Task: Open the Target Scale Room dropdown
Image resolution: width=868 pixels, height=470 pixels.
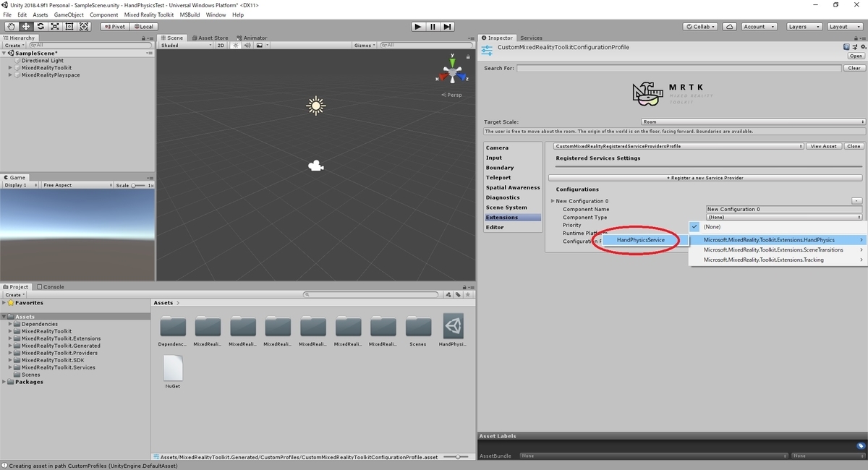Action: tap(753, 121)
